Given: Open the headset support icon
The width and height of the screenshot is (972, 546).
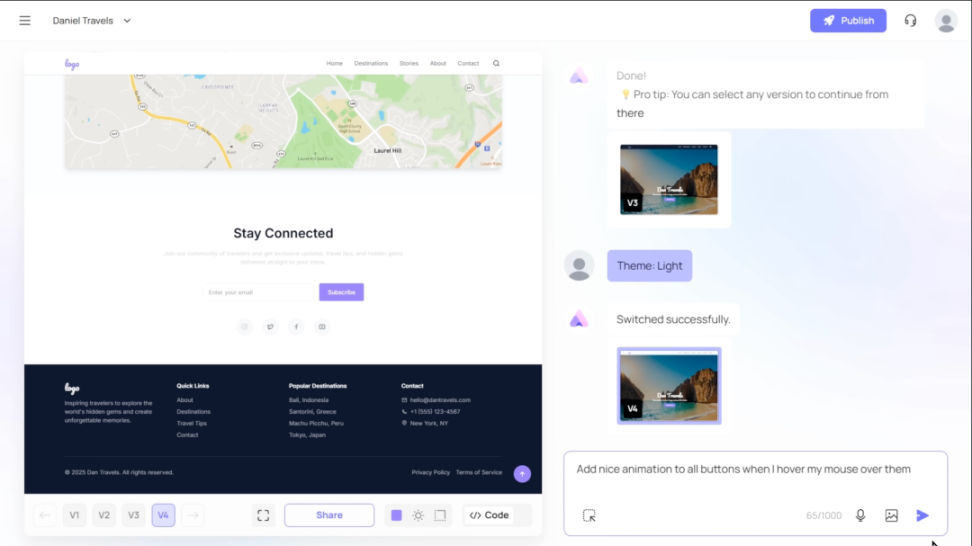Looking at the screenshot, I should [910, 20].
